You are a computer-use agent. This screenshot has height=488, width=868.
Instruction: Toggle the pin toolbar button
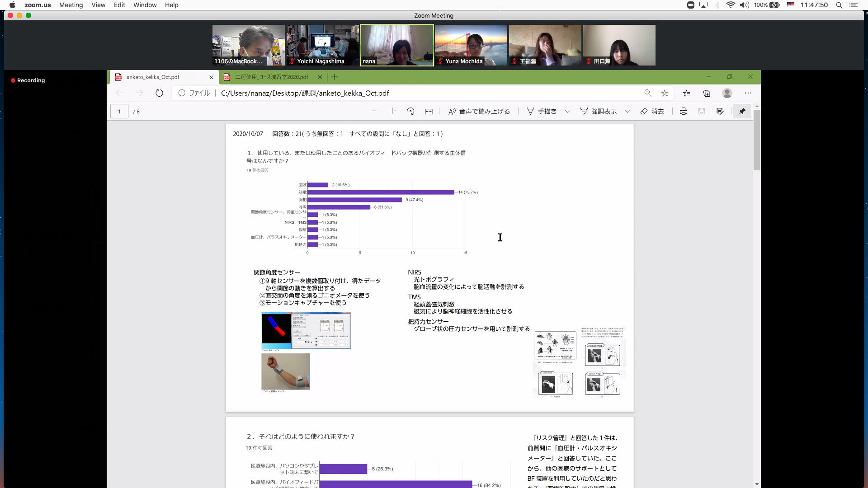[742, 111]
